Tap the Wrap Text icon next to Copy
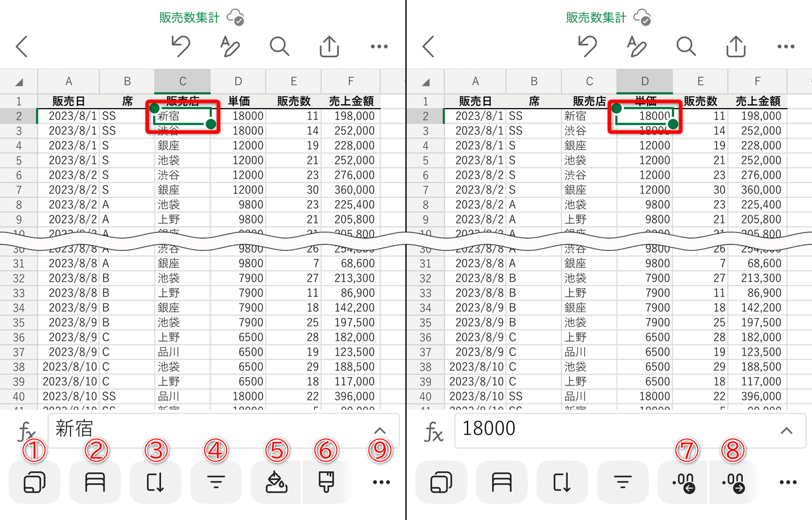The image size is (812, 520). (95, 481)
